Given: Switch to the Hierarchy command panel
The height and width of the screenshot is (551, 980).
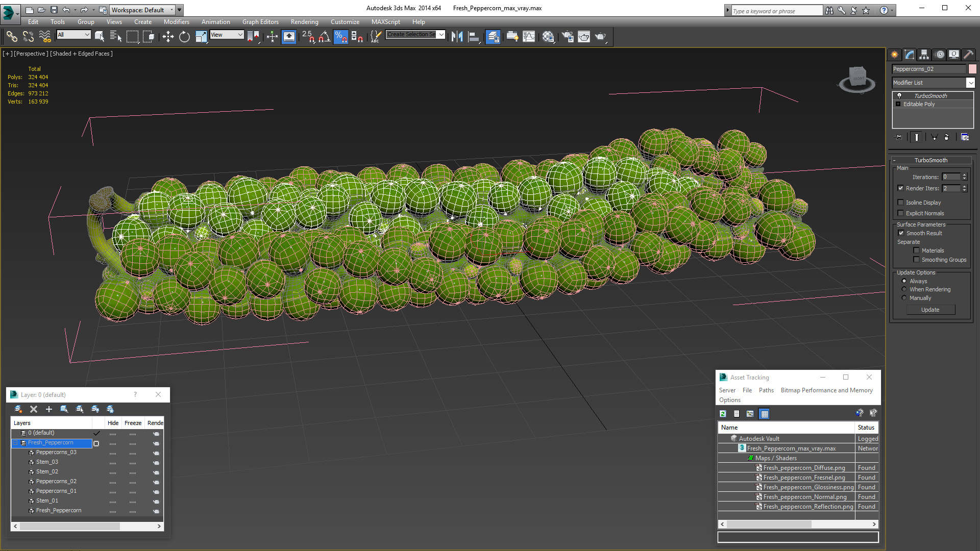Looking at the screenshot, I should coord(924,54).
